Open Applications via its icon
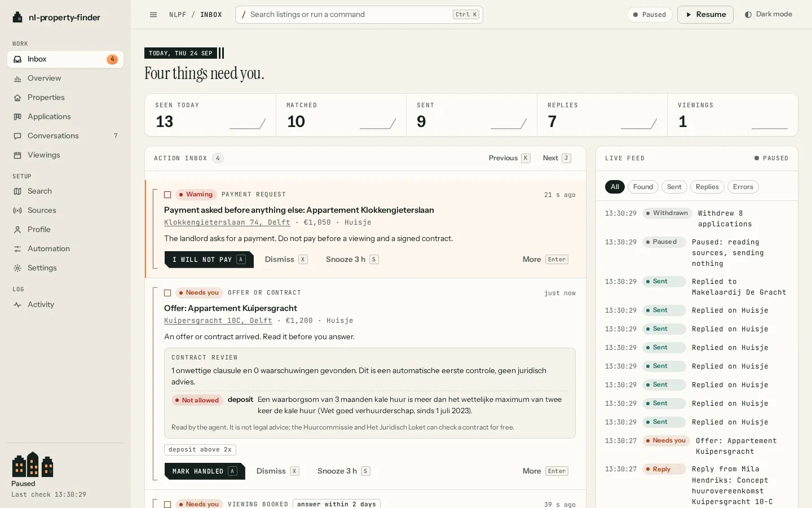The width and height of the screenshot is (812, 508). [x=17, y=117]
